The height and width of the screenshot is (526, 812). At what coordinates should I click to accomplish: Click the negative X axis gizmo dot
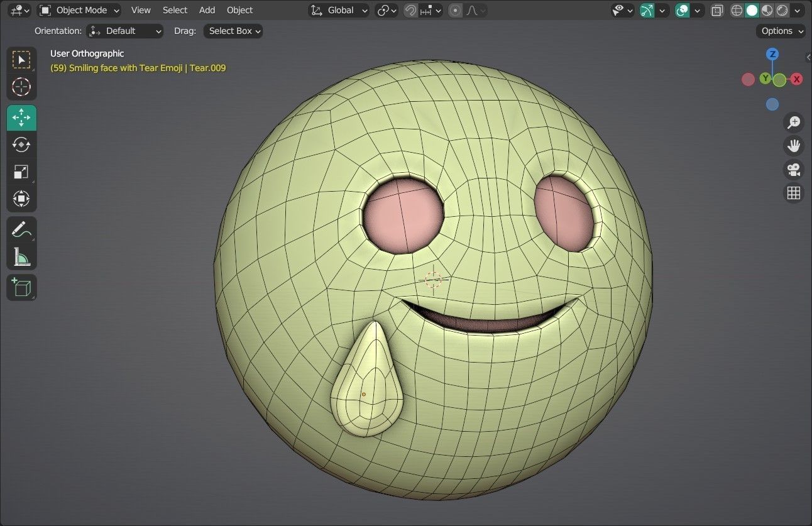point(748,79)
